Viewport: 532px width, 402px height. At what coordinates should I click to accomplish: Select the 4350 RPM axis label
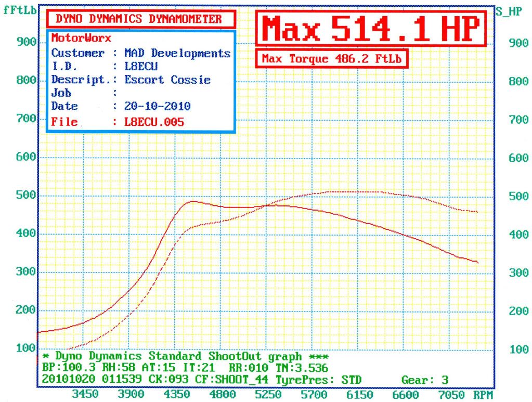click(x=177, y=394)
